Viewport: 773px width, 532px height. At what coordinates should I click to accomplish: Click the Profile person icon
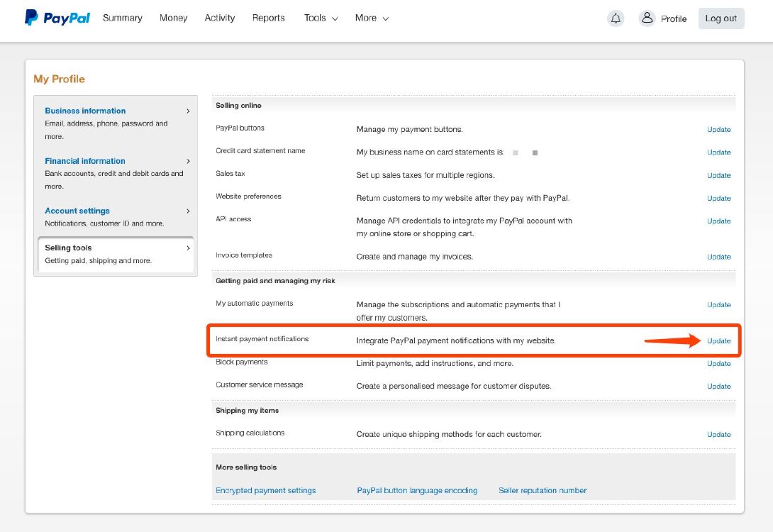click(647, 18)
